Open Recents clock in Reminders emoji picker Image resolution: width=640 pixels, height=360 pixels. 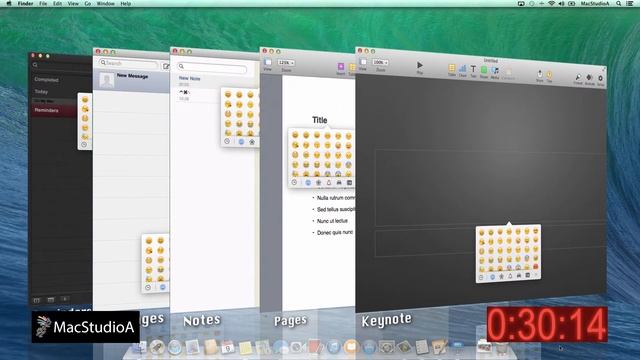click(84, 144)
